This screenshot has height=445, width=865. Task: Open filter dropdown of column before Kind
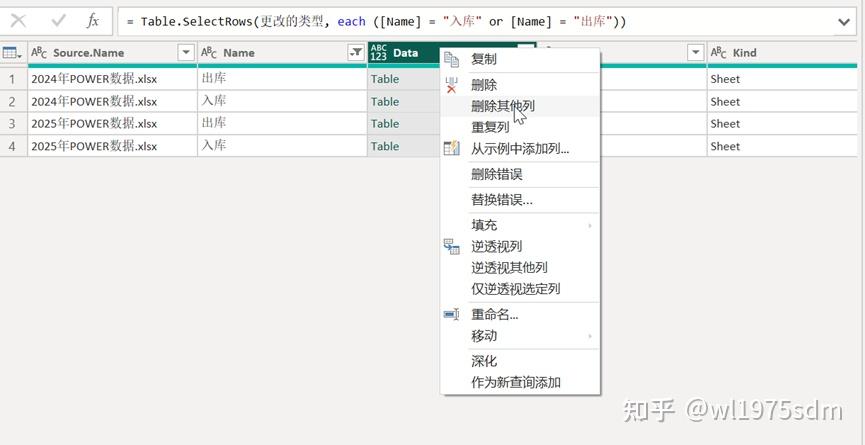696,53
